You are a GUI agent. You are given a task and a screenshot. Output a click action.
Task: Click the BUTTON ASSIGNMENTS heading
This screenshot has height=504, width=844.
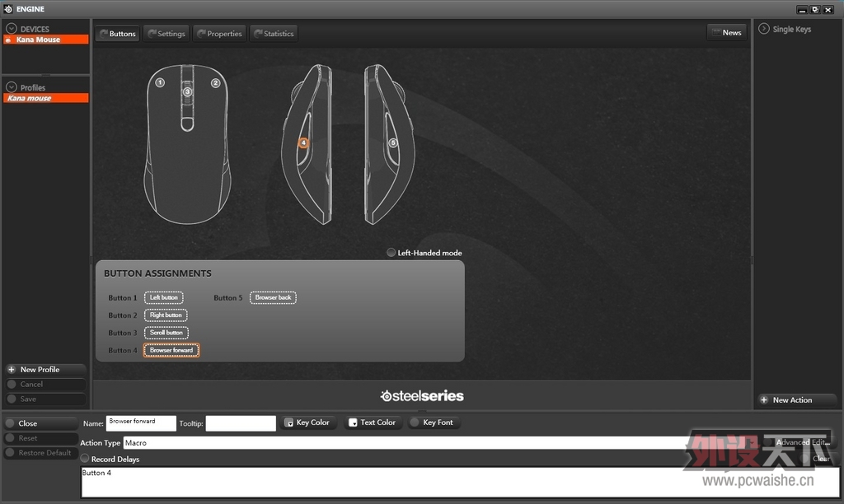pyautogui.click(x=157, y=273)
